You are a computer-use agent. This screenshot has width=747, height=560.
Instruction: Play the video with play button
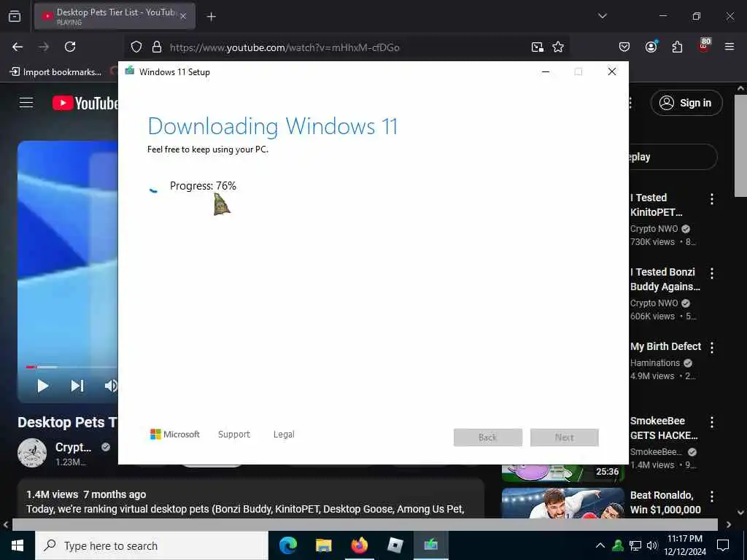pos(42,386)
